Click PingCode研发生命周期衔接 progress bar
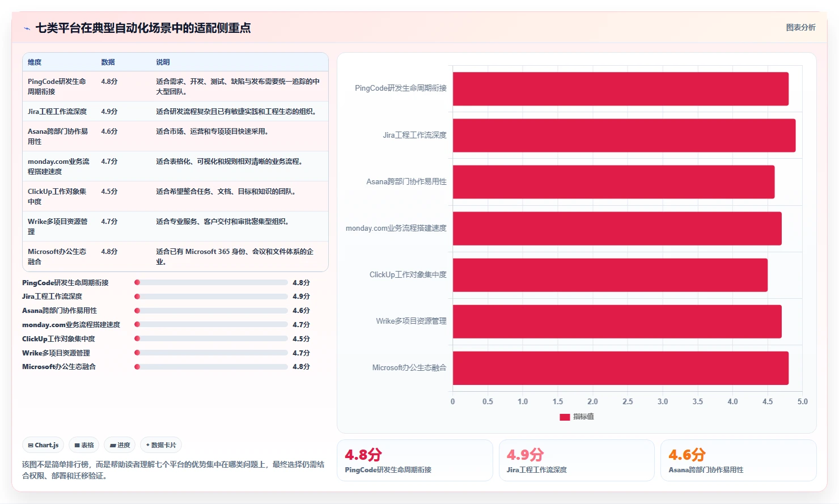Image resolution: width=839 pixels, height=504 pixels. (211, 282)
